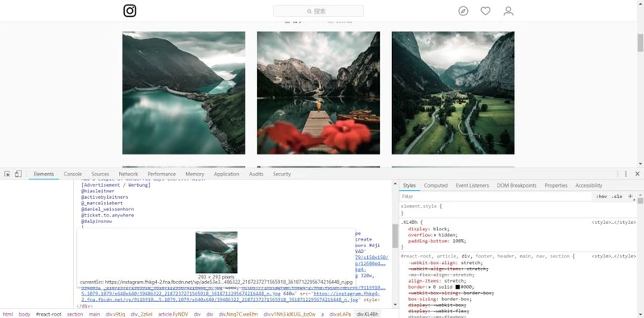The width and height of the screenshot is (644, 318).
Task: Select the Accessibility sidebar tab
Action: (x=588, y=185)
